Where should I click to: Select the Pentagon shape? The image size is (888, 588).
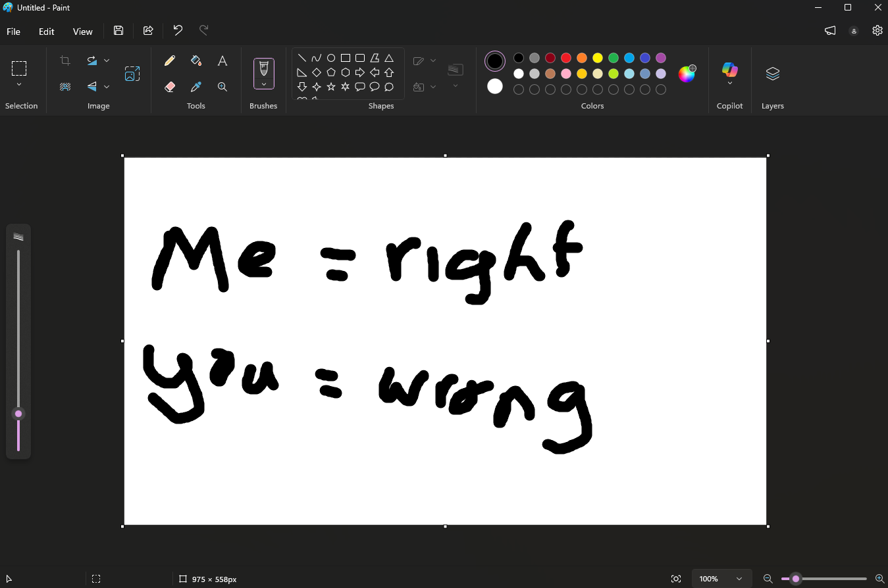point(331,72)
